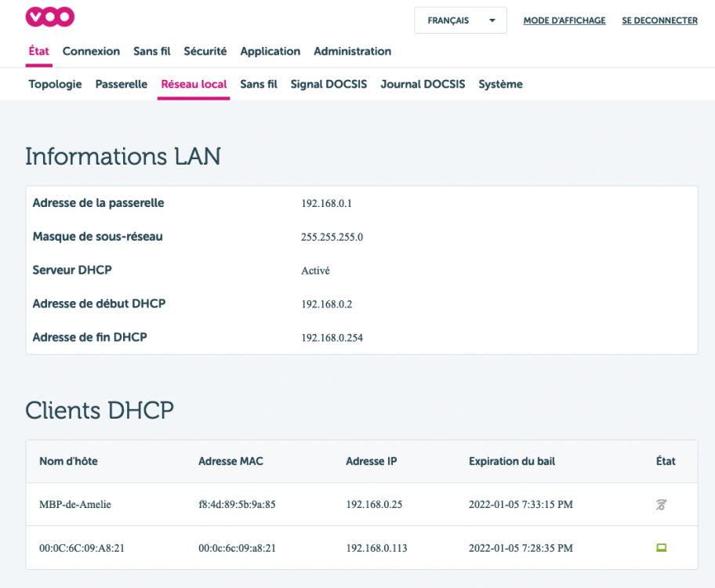This screenshot has height=588, width=715.
Task: Open the Application menu item
Action: click(270, 52)
